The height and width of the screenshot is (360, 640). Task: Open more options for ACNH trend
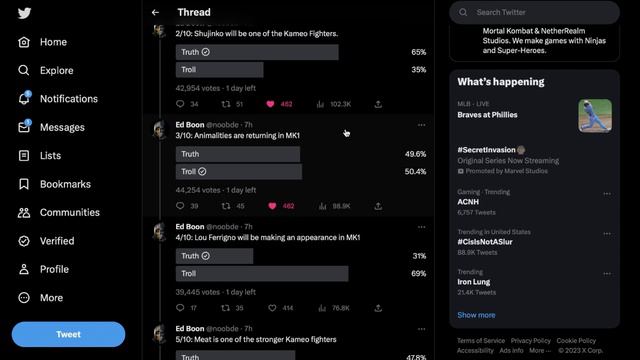(607, 194)
